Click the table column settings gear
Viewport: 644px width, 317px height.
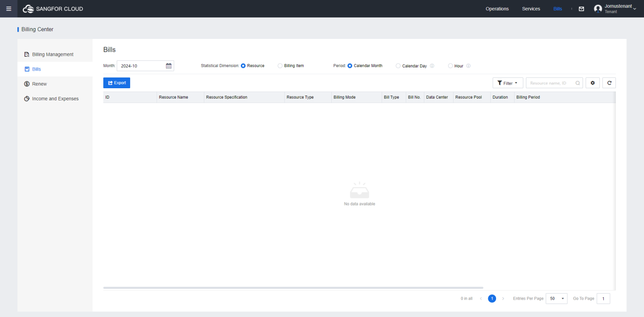tap(593, 83)
